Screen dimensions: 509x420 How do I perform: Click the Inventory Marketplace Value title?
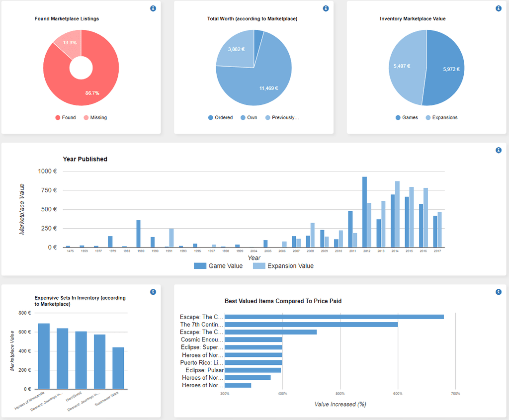pos(413,19)
